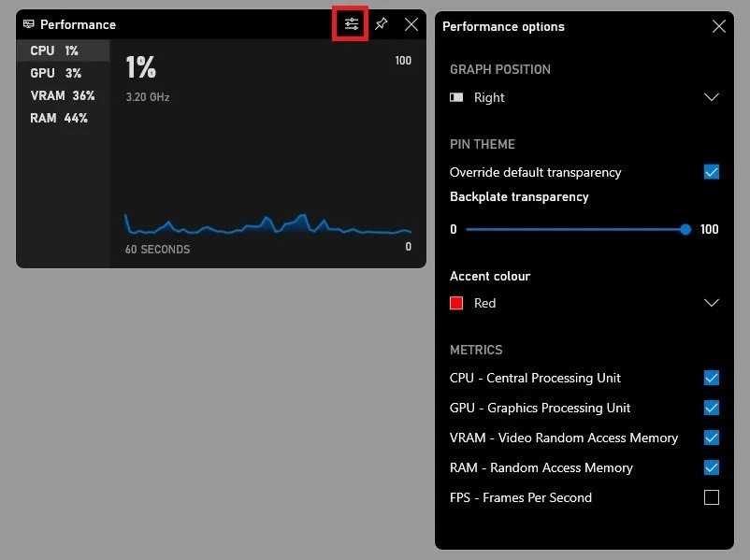Viewport: 750px width, 560px height.
Task: Click the Backplate transparency slider handle
Action: click(685, 229)
